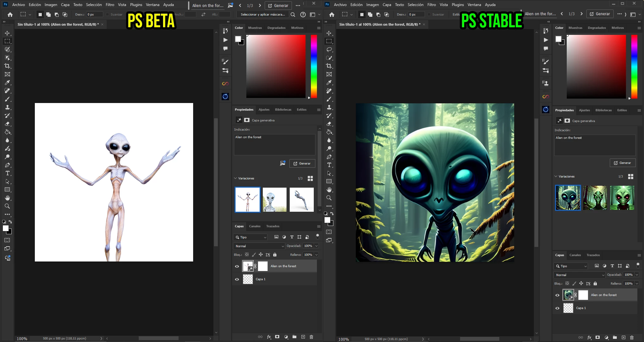644x342 pixels.
Task: Select the Pen tool in PS Beta toolbar
Action: tap(7, 165)
